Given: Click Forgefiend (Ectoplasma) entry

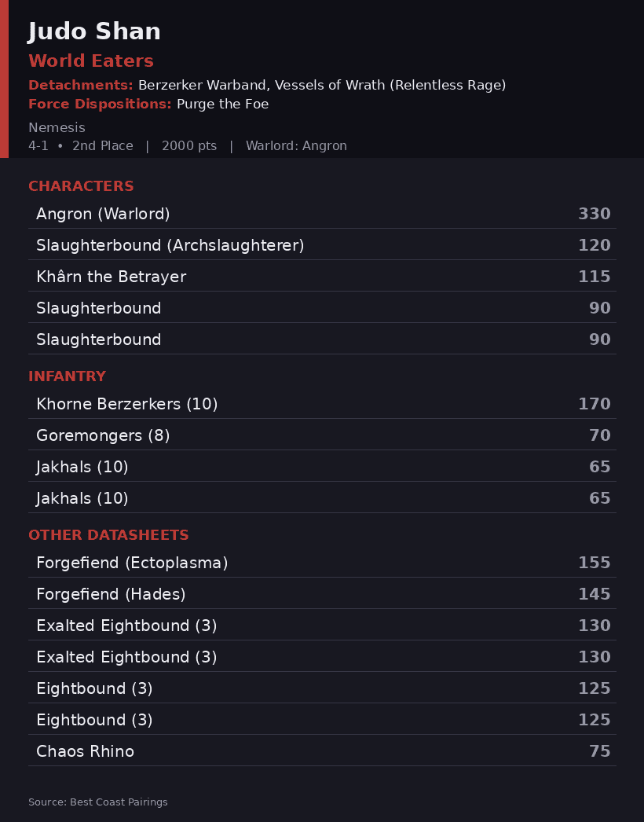Looking at the screenshot, I should [x=322, y=563].
